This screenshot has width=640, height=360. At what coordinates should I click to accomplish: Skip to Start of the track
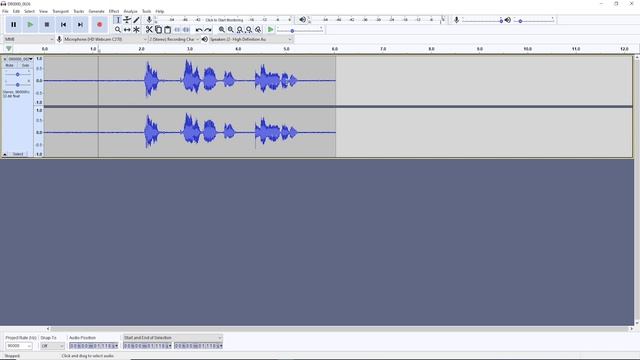64,25
